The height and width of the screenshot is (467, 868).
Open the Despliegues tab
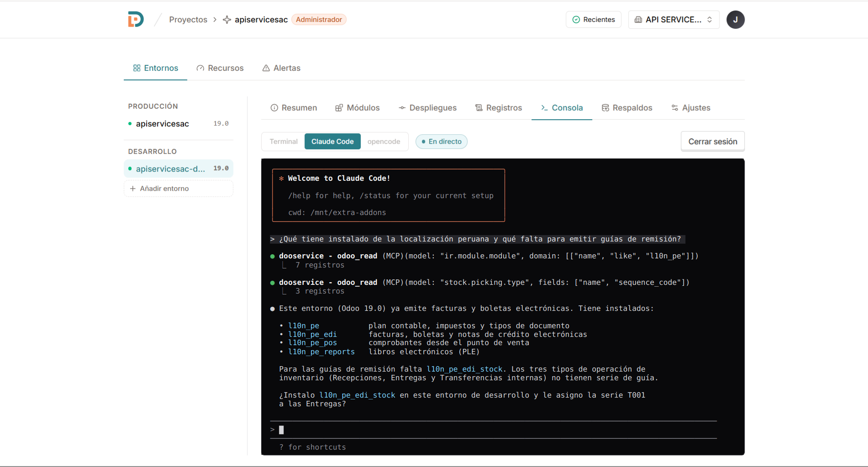tap(427, 108)
